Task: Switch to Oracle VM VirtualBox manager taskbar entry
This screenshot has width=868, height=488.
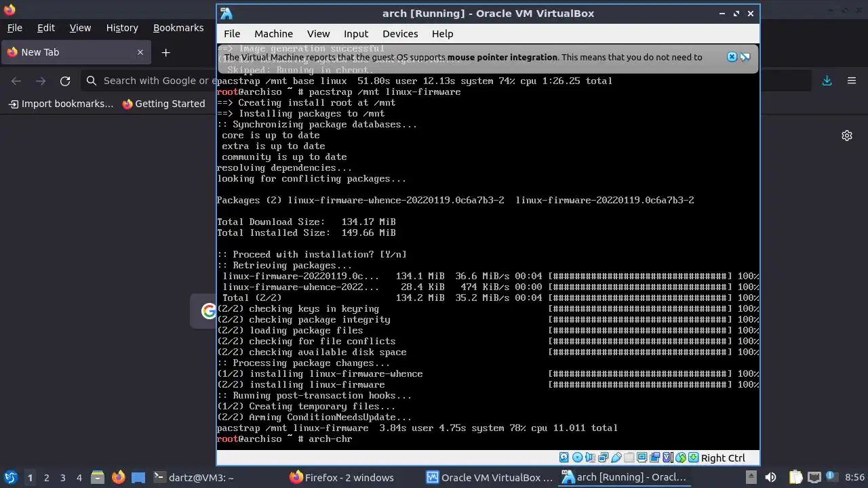Action: tap(489, 477)
